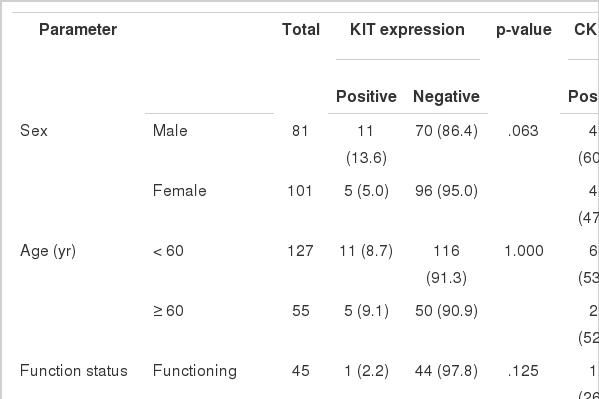This screenshot has width=599, height=399.
Task: Click the Parameter column header
Action: point(78,30)
